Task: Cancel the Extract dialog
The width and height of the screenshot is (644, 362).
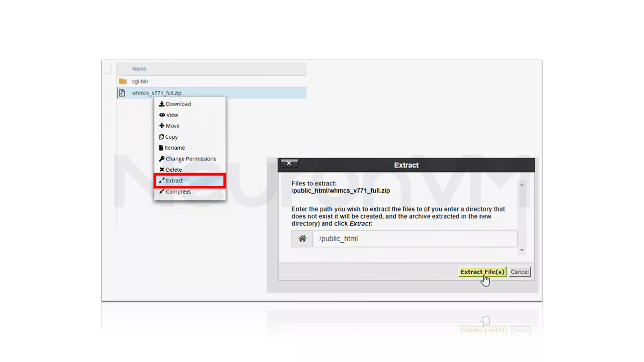Action: 520,272
